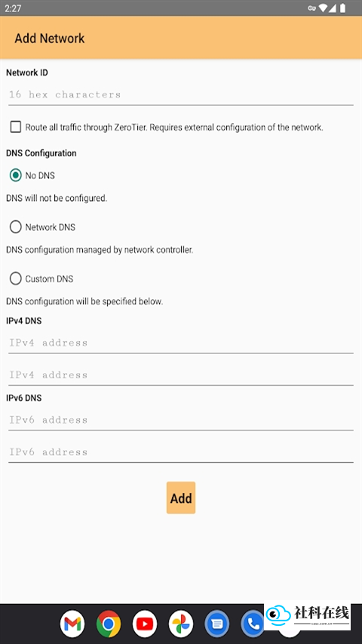This screenshot has width=362, height=644.
Task: Focus the Network ID hex input field
Action: pos(180,94)
